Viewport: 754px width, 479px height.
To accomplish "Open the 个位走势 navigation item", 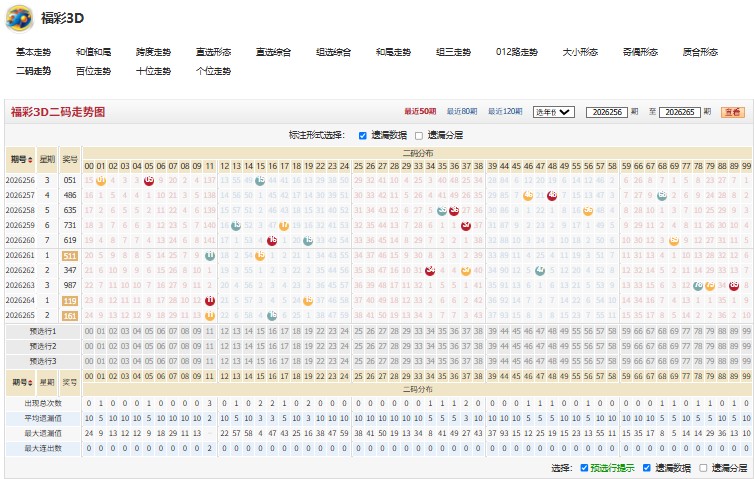I will [214, 71].
